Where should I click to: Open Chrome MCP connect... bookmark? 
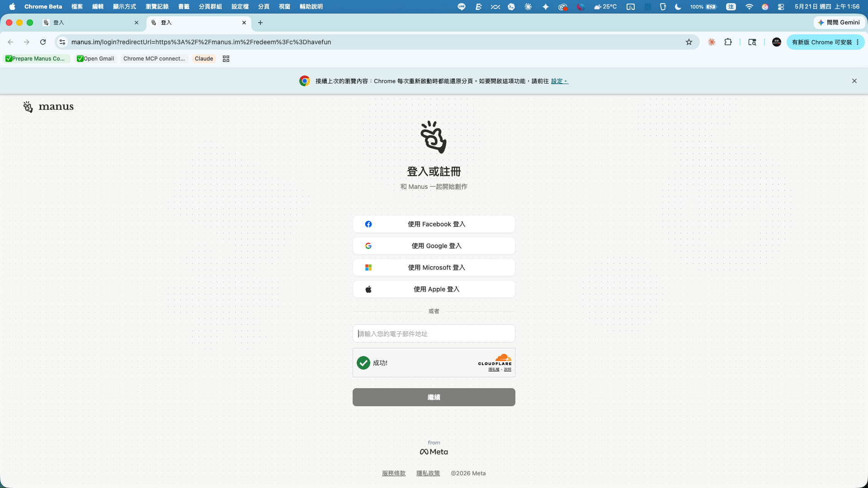[x=154, y=59]
